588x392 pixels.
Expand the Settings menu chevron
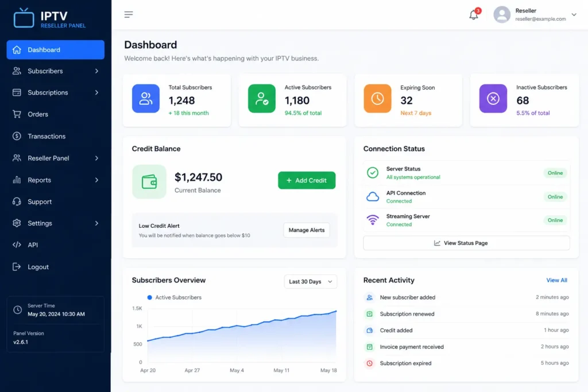coord(96,223)
